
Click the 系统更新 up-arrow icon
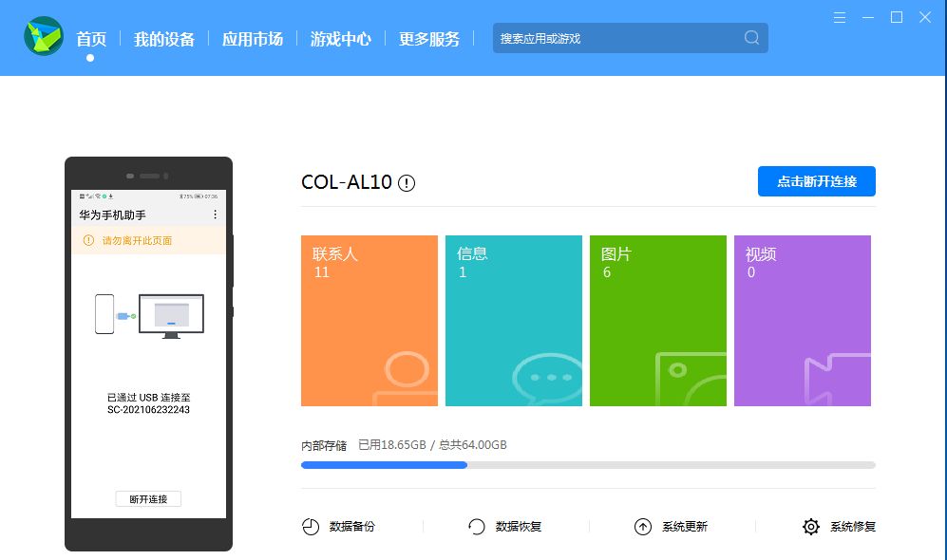click(643, 527)
